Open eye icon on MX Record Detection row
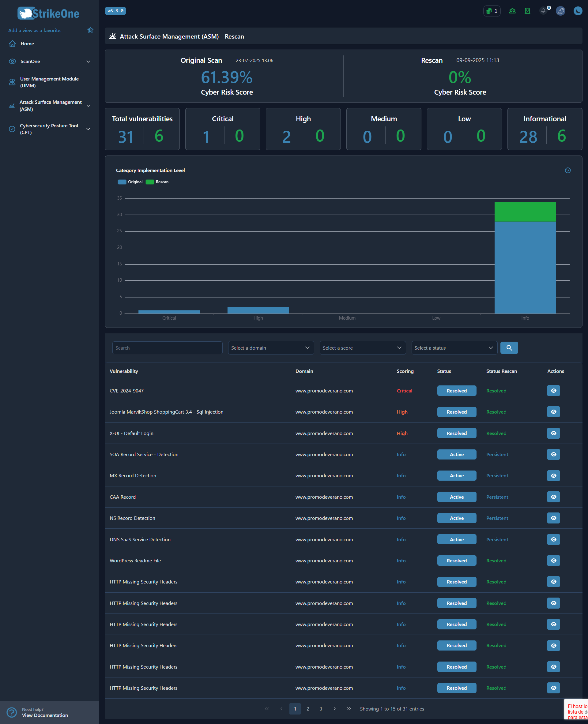This screenshot has height=724, width=588. coord(553,475)
